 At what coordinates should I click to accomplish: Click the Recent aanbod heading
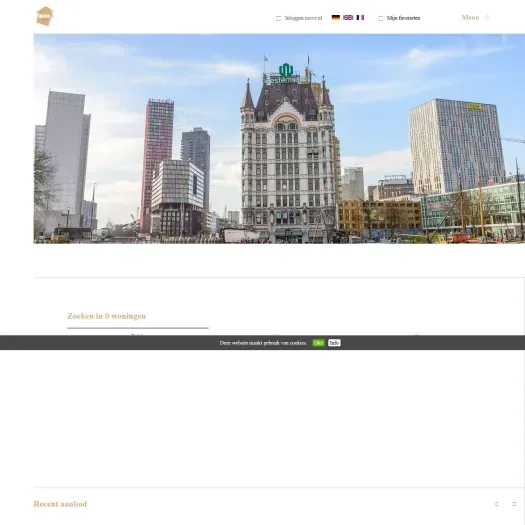click(x=60, y=504)
